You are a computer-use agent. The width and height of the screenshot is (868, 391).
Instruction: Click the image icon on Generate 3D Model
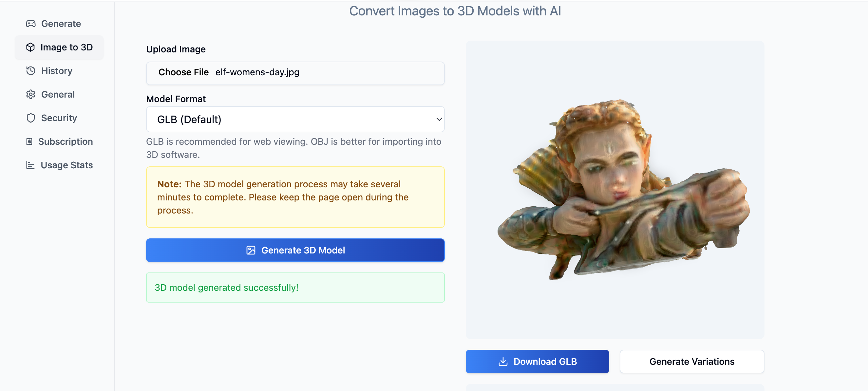[x=251, y=250]
